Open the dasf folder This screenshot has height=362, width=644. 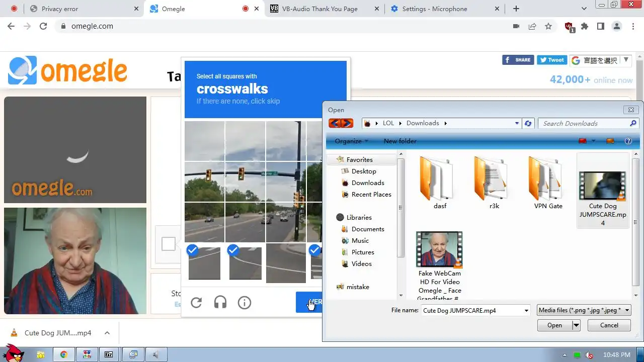click(x=440, y=183)
